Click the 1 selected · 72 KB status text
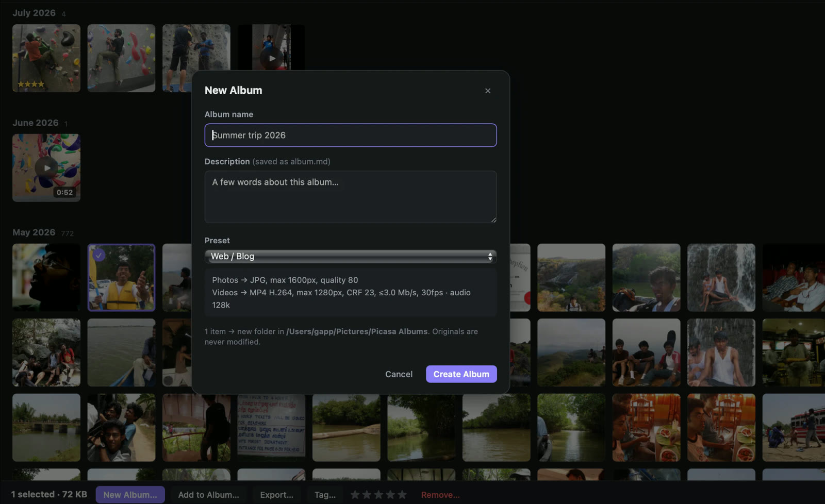The image size is (825, 504). [49, 495]
